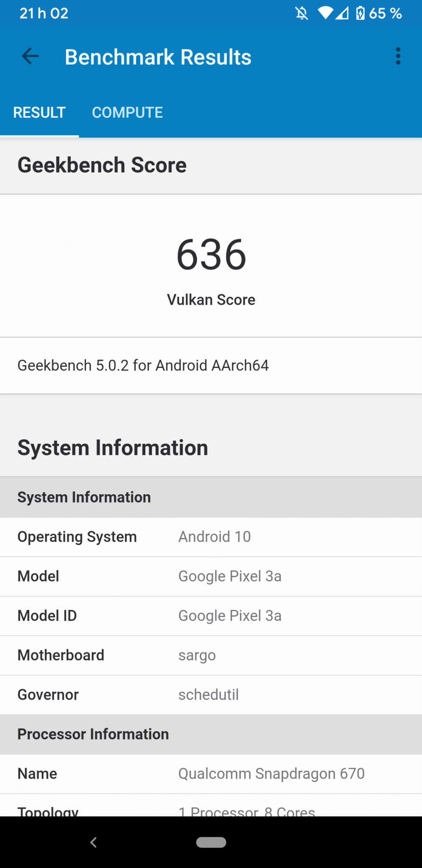
Task: Select the Motherboard sargo row
Action: 211,655
